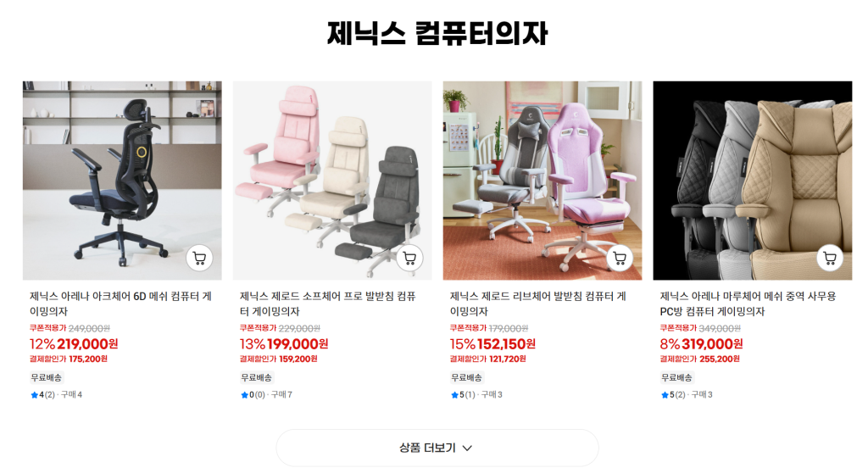Open the black mesh 아크체어 product image
The width and height of the screenshot is (868, 468).
tap(122, 181)
